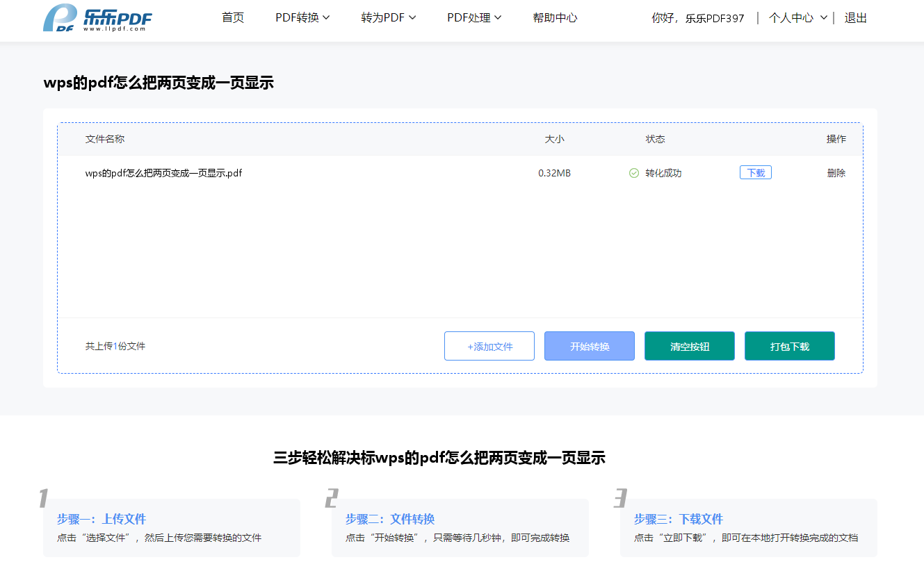Open the 帮助中心 page

pos(555,18)
